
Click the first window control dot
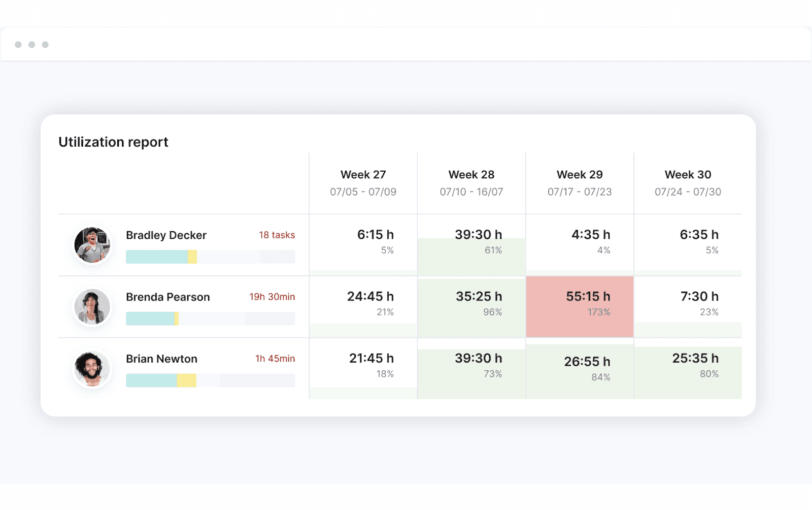pos(18,44)
